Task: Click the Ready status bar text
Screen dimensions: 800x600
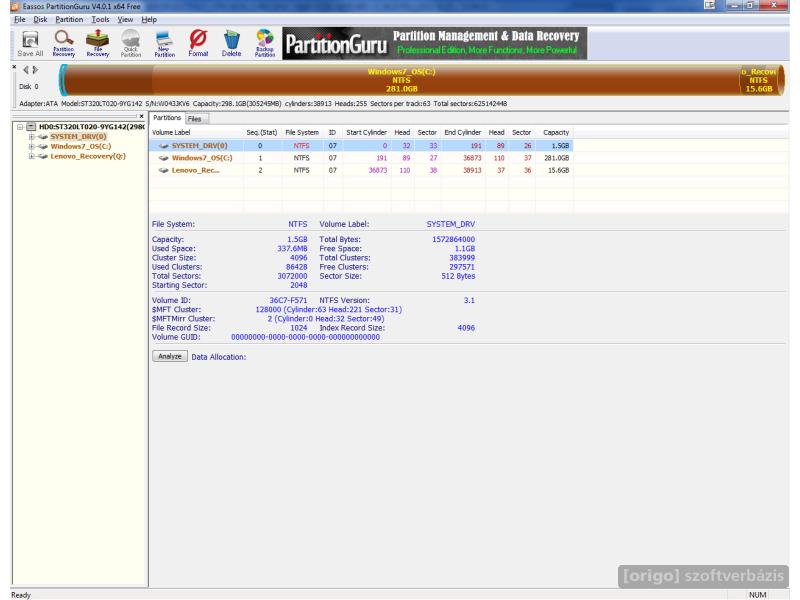Action: pyautogui.click(x=21, y=595)
